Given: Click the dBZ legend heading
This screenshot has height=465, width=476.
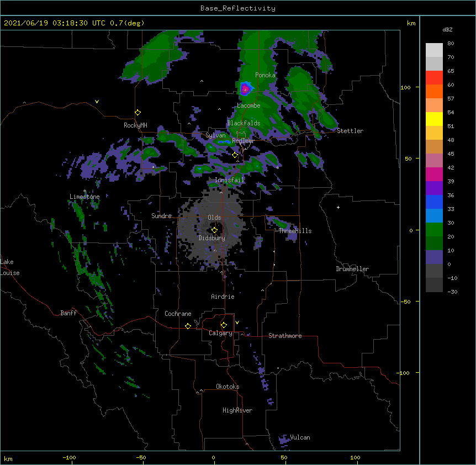Looking at the screenshot, I should click(447, 29).
